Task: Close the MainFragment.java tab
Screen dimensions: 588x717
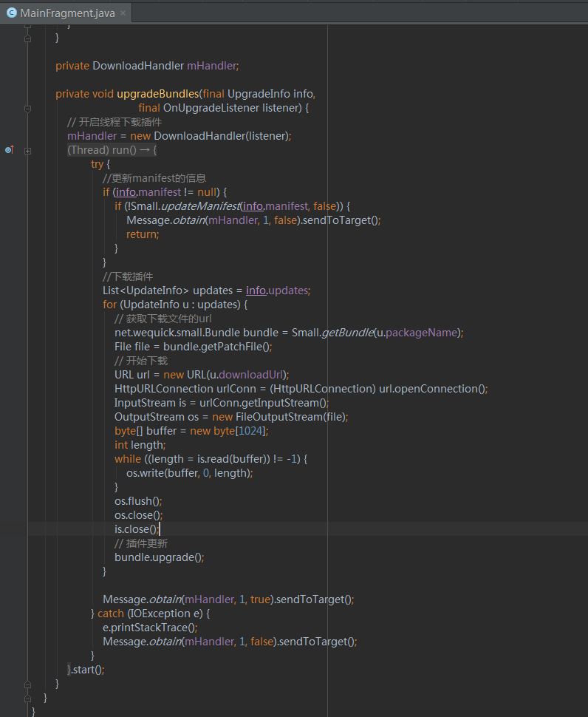Action: click(x=123, y=13)
